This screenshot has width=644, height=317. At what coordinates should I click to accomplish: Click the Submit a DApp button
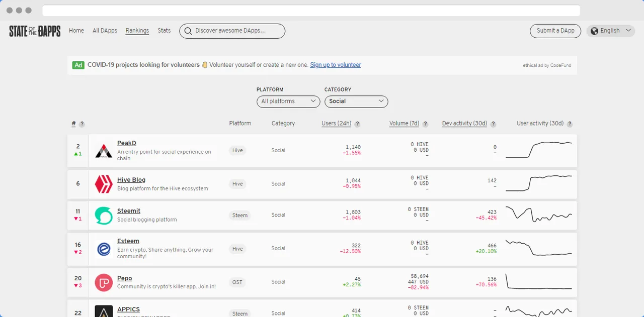555,31
